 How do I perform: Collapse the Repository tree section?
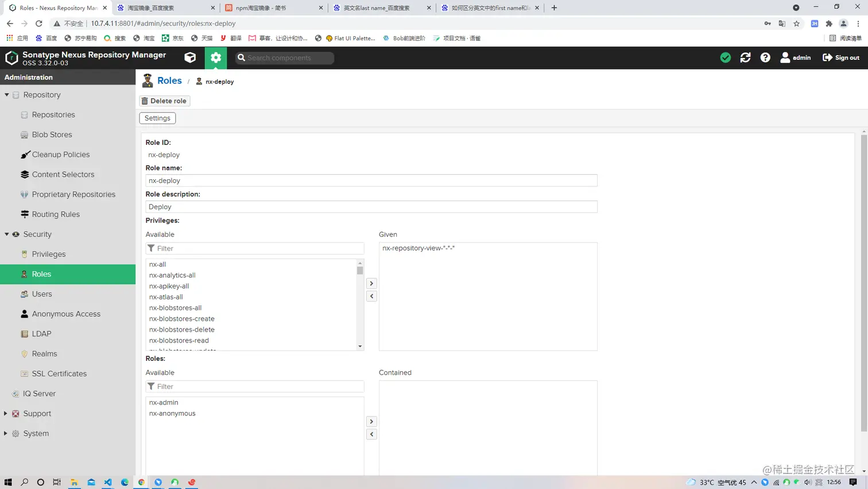[7, 95]
